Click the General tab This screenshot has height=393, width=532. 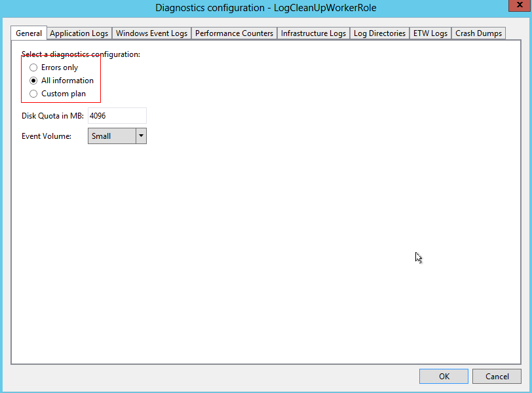tap(29, 33)
